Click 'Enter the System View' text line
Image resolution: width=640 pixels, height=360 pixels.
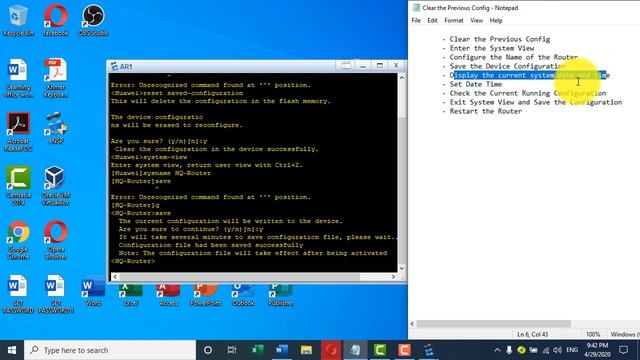point(492,48)
